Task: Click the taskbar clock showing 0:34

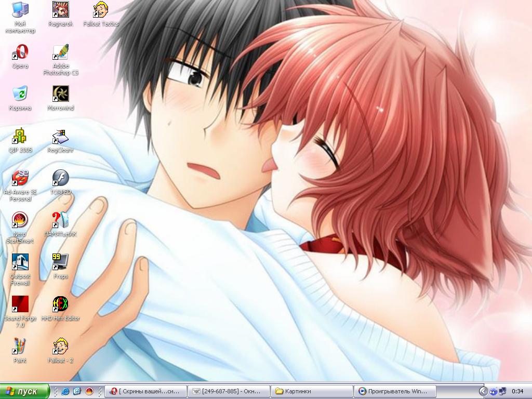Action: tap(518, 392)
